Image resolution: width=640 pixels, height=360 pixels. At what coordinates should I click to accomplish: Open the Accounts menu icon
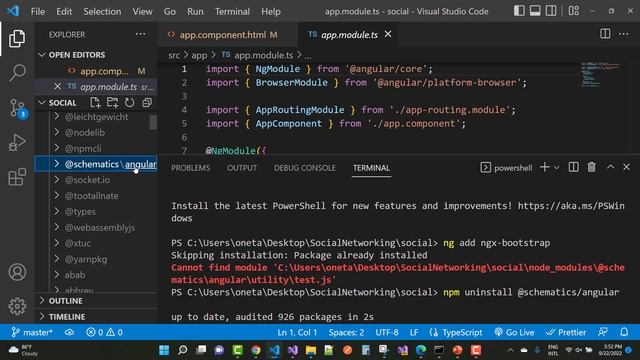point(17,272)
